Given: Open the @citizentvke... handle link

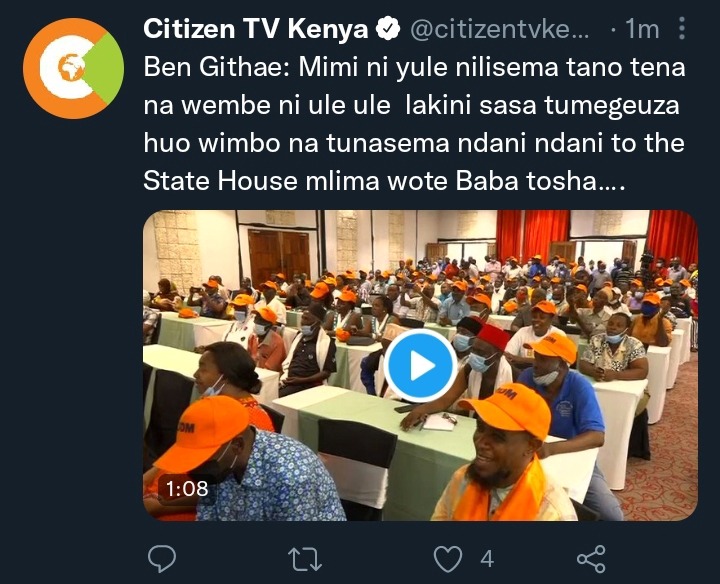Looking at the screenshot, I should [499, 29].
